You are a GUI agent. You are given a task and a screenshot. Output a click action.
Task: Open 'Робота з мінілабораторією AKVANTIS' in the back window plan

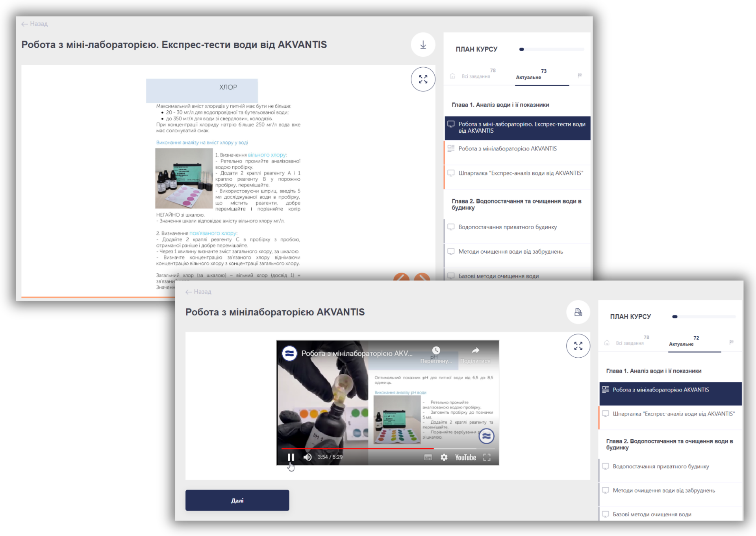coord(517,152)
